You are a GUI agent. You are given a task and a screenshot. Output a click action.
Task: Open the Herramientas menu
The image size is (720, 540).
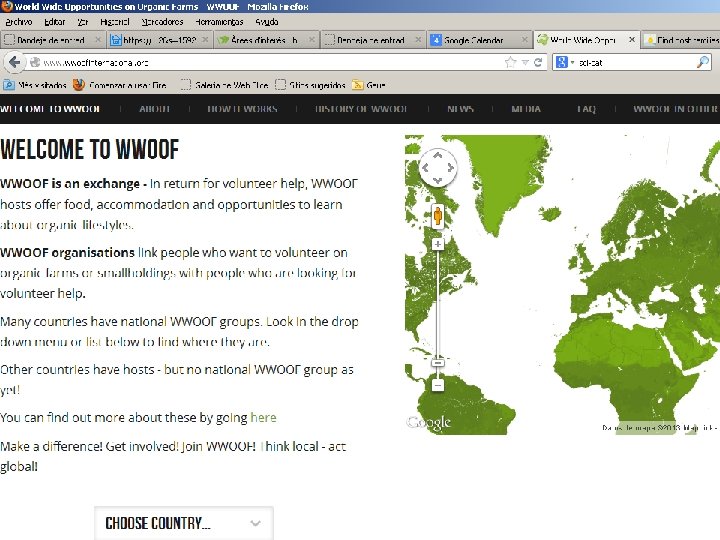(219, 22)
